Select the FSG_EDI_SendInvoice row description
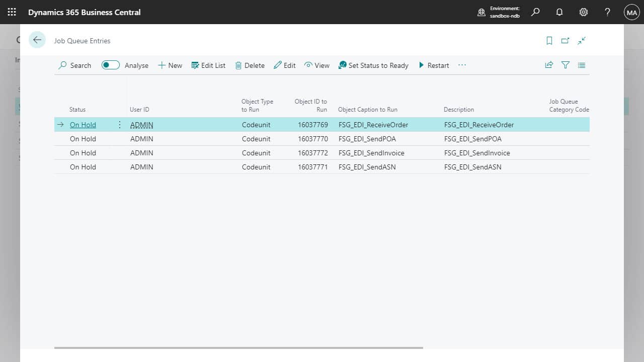Viewport: 644px width, 362px height. [x=476, y=153]
